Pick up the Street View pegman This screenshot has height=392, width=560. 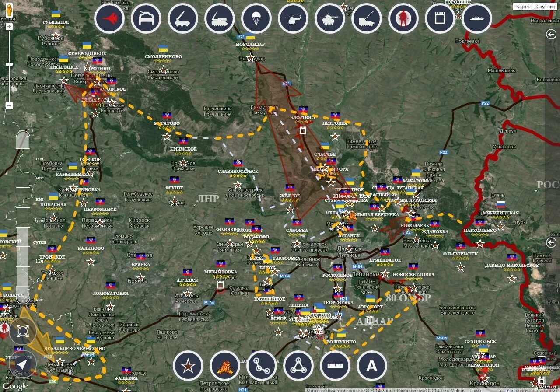tap(8, 10)
